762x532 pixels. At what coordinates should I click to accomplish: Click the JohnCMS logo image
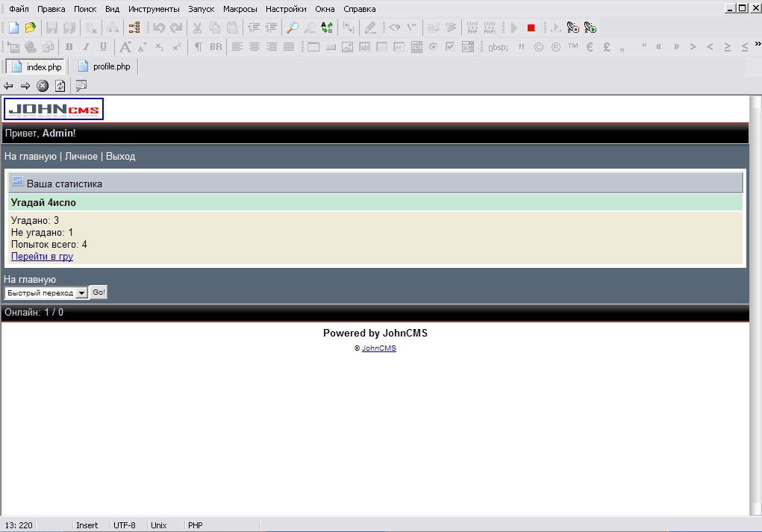[x=54, y=109]
